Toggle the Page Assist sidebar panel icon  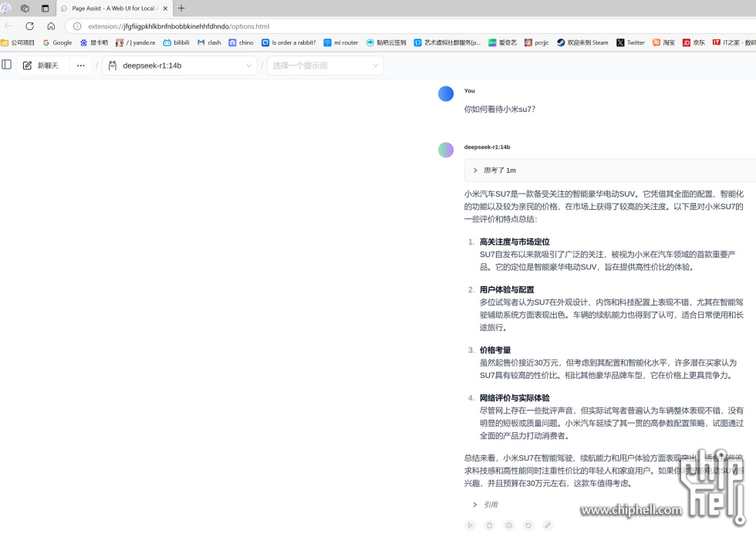7,65
